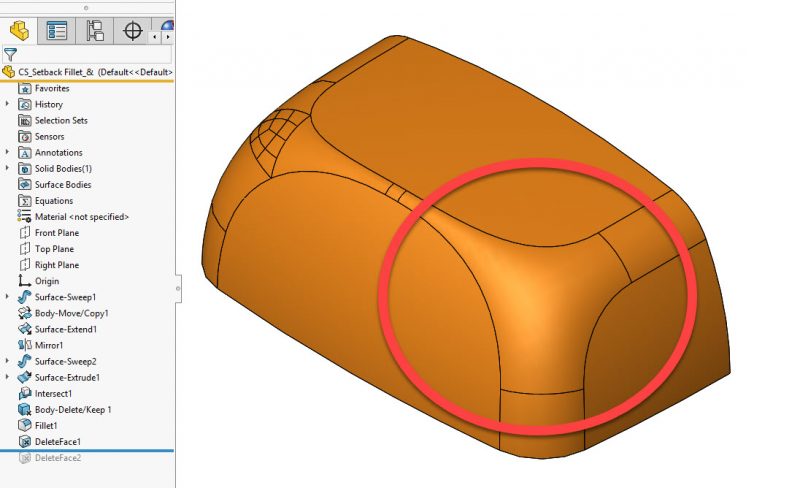
Task: Select the Intersect1 feature icon
Action: (x=26, y=393)
